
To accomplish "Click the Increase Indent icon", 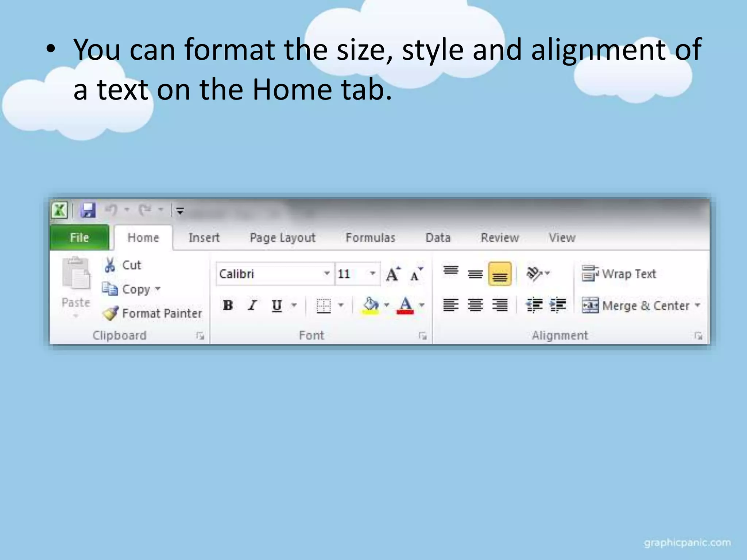I will pyautogui.click(x=558, y=305).
